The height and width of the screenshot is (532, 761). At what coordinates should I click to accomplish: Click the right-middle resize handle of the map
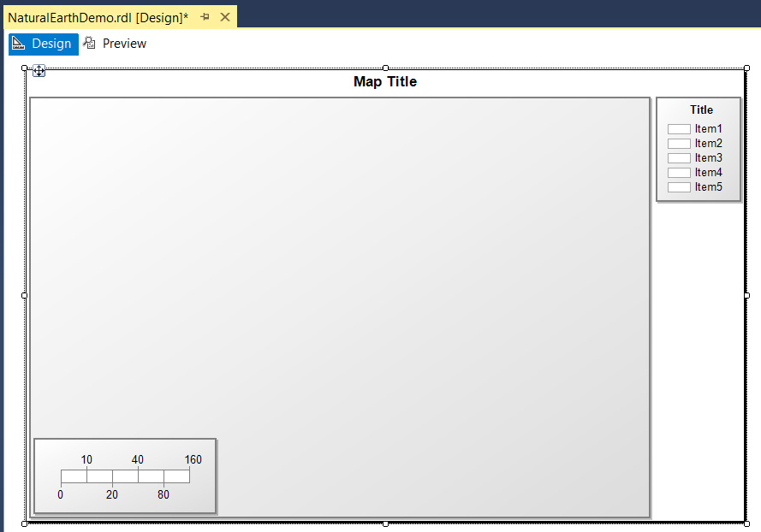(x=746, y=295)
